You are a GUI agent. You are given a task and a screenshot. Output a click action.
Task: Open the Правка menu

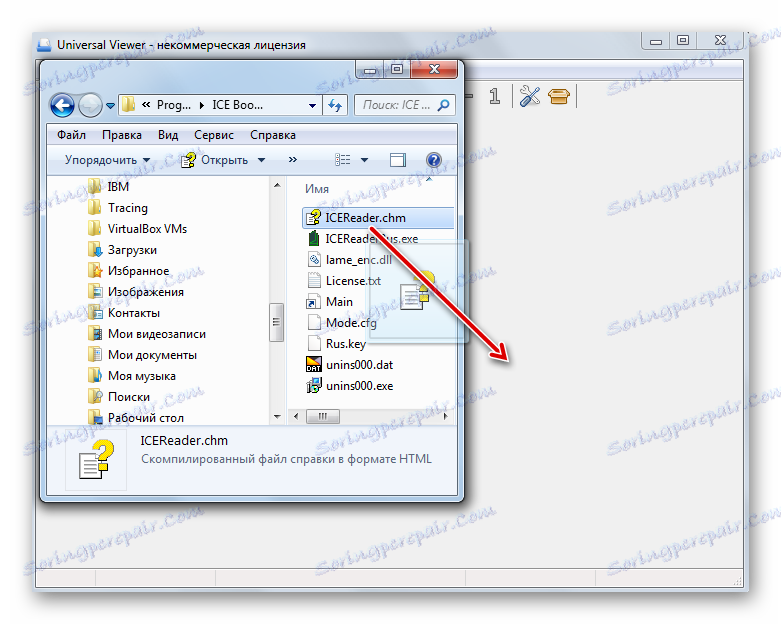pos(122,135)
